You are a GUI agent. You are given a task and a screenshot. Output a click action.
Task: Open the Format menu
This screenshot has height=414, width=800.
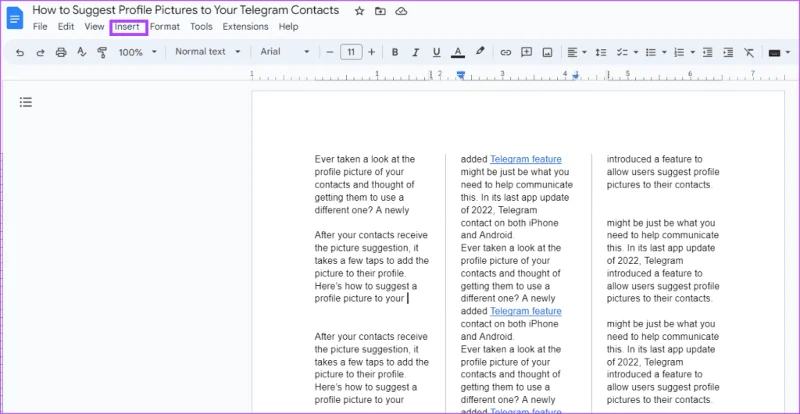(165, 27)
